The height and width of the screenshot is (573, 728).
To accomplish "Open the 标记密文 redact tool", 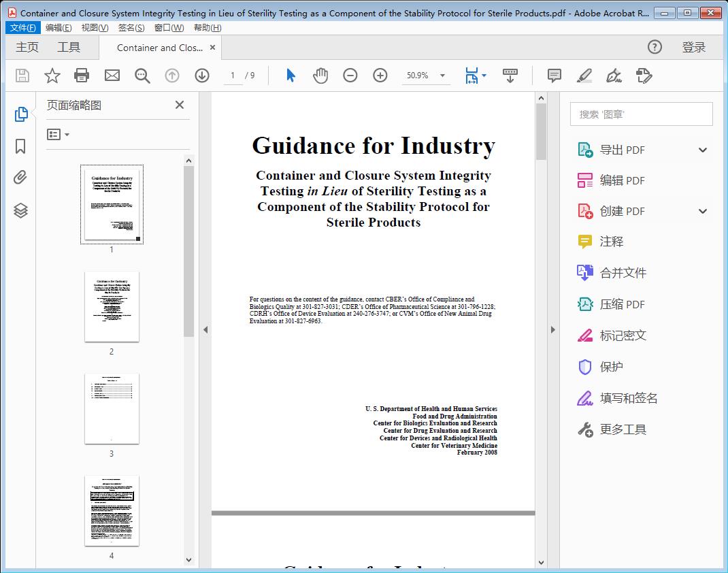I will coord(612,335).
